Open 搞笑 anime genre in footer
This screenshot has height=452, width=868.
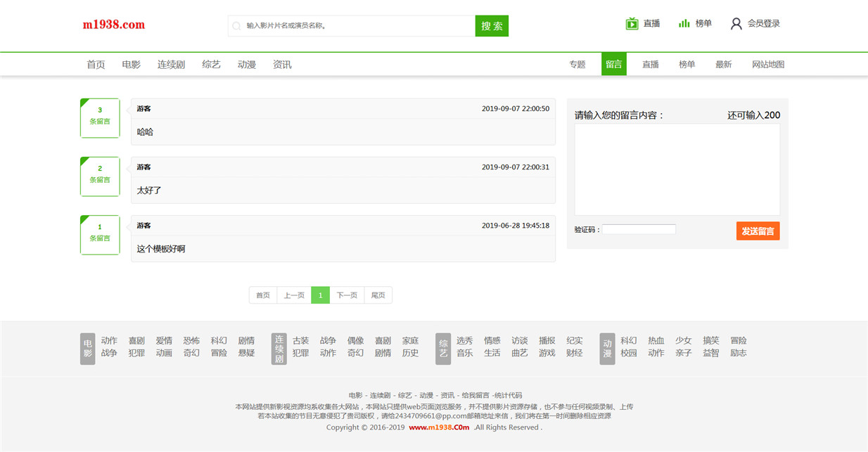[710, 341]
